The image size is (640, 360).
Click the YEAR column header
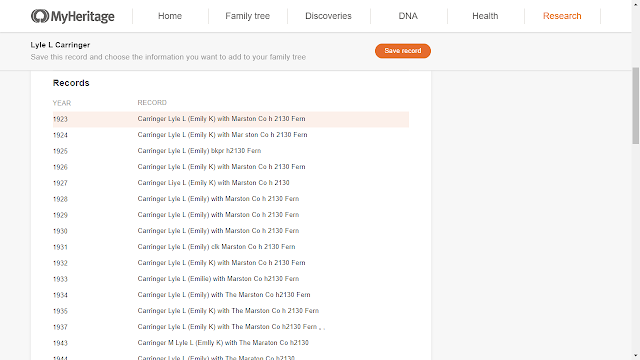click(x=62, y=103)
